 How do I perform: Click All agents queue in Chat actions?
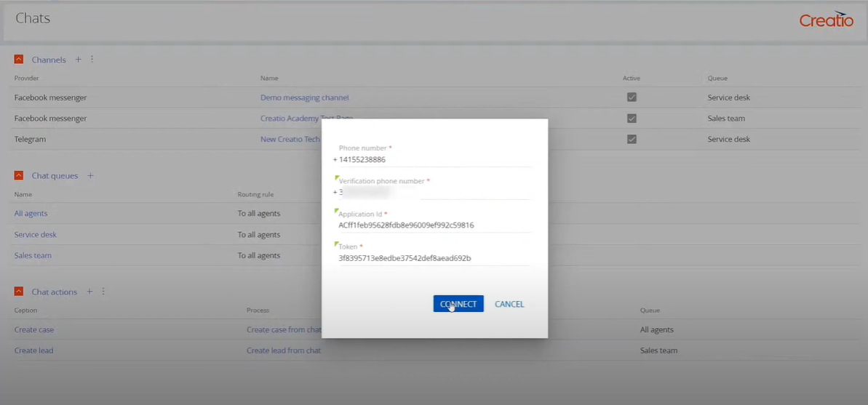(656, 330)
